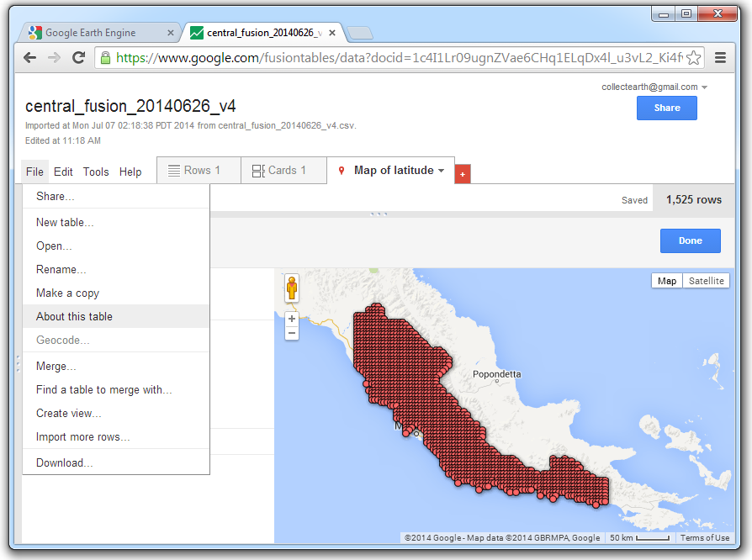Image resolution: width=752 pixels, height=560 pixels.
Task: Click the Street View pegman icon
Action: 292,288
